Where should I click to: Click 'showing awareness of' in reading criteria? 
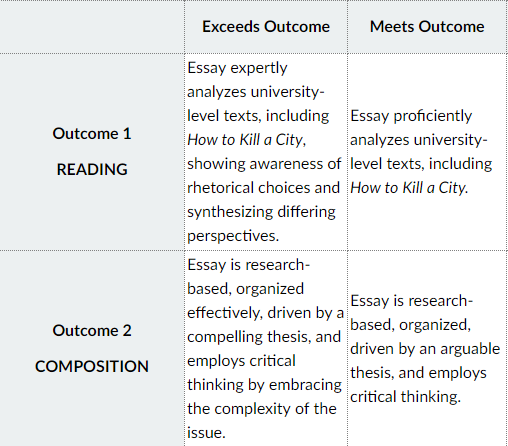pos(264,164)
